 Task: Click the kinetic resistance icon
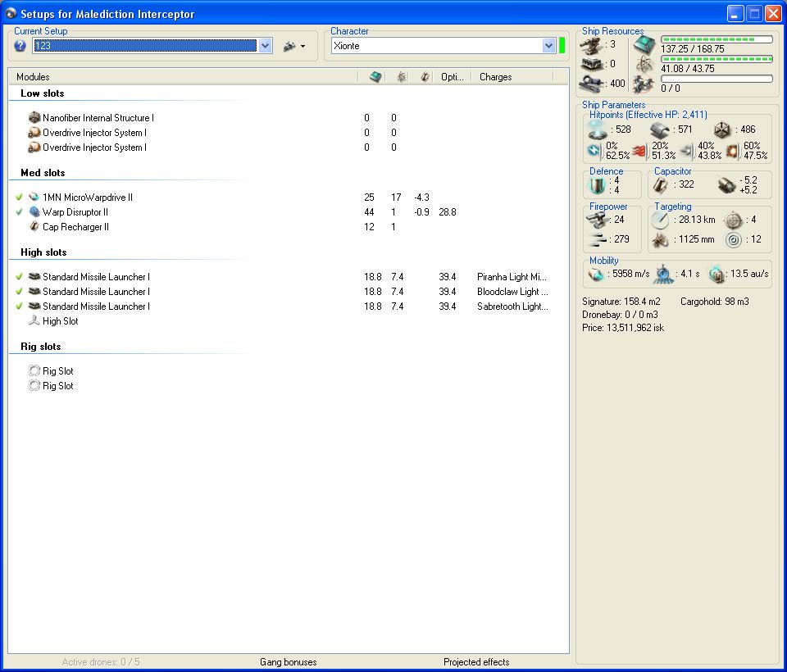687,151
